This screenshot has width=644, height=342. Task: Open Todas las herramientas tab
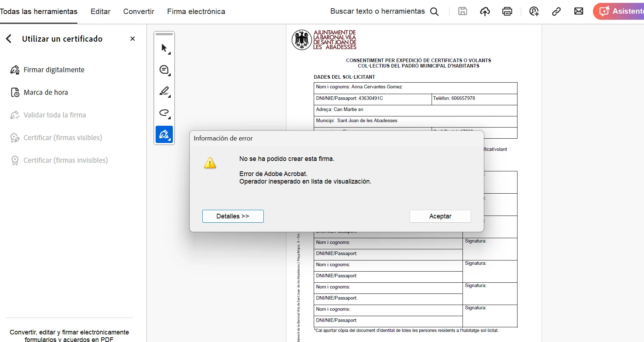tap(38, 11)
